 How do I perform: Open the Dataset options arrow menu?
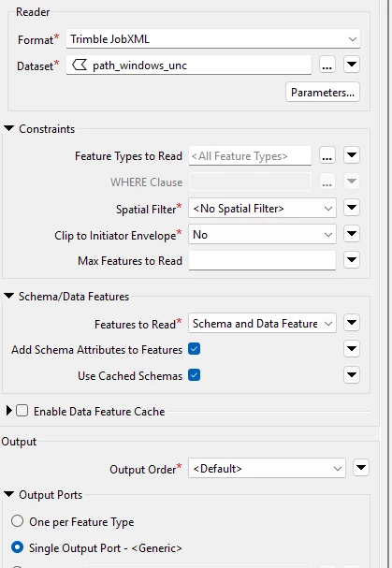352,65
